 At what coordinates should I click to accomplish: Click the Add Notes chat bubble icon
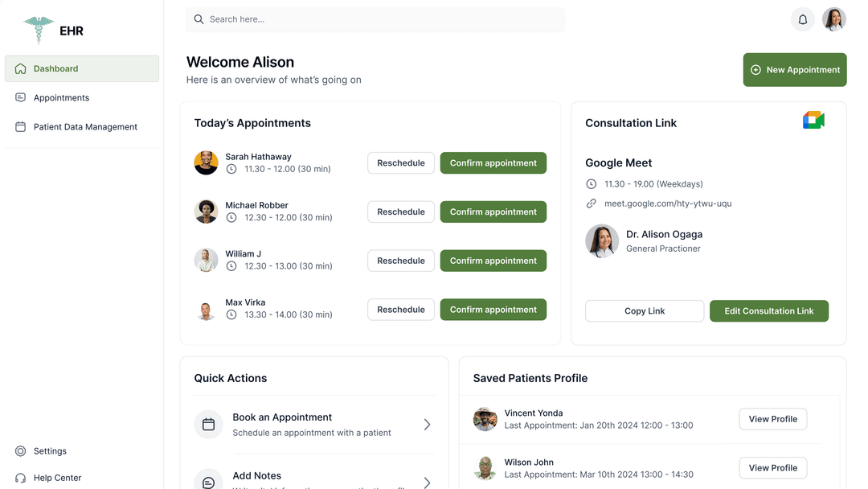(208, 481)
